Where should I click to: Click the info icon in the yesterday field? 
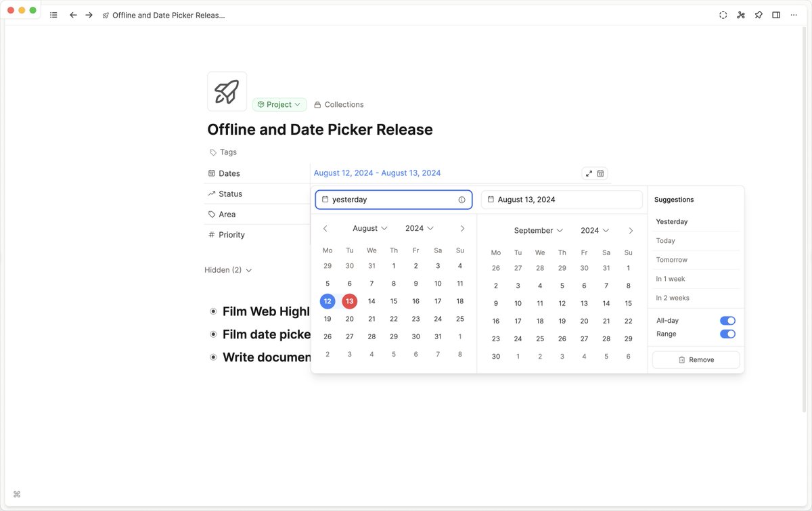[461, 200]
